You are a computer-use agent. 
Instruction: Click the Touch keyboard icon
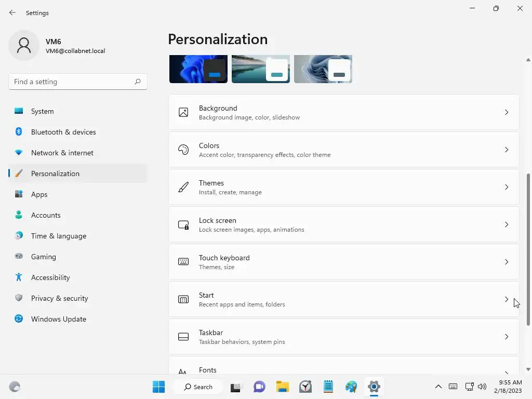tap(183, 262)
